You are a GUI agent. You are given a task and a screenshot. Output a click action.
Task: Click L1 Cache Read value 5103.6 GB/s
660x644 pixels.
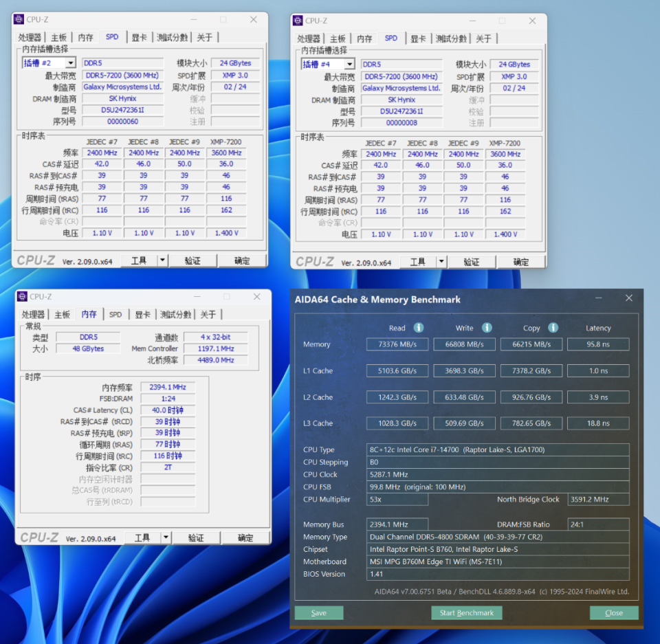point(397,370)
